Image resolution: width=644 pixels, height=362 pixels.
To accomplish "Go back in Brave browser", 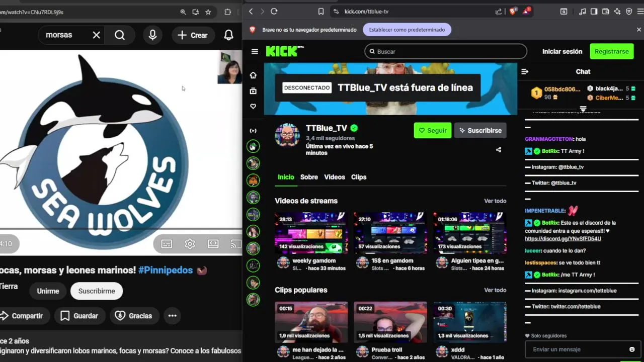I will pyautogui.click(x=251, y=11).
